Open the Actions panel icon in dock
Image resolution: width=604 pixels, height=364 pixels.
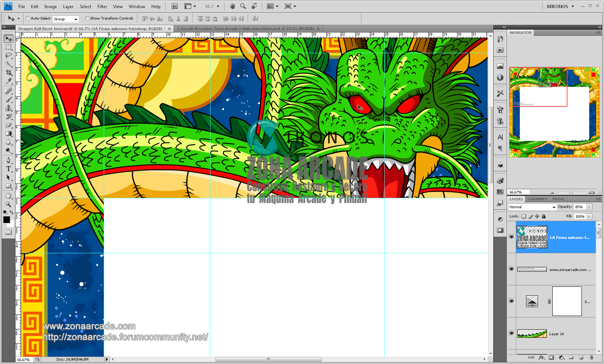[500, 50]
